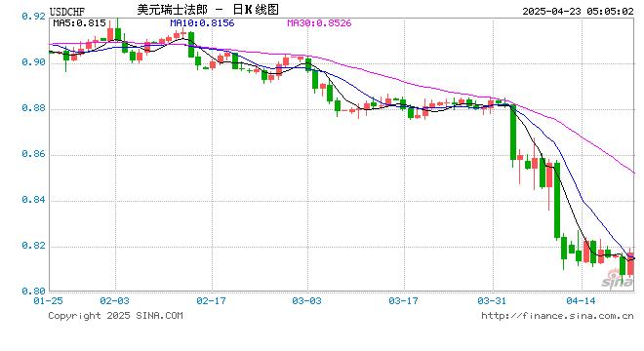Select the 04-14 date axis label
Screen dimensions: 644x351
tap(581, 301)
